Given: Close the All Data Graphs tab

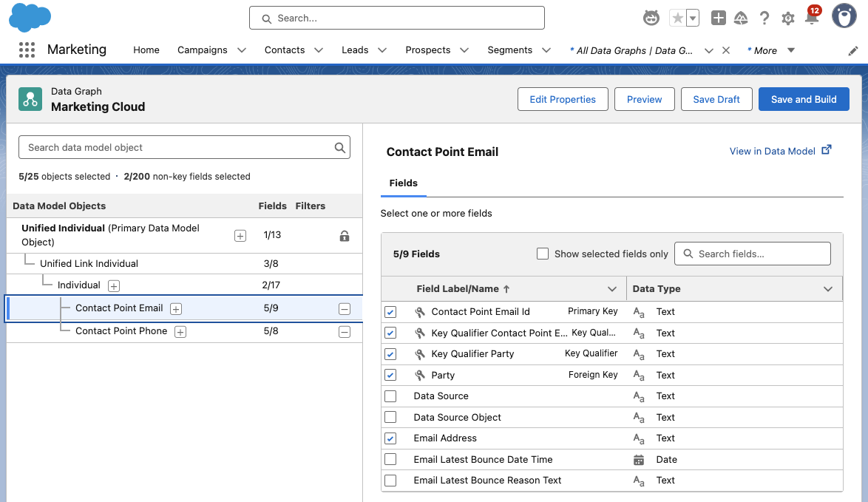Looking at the screenshot, I should (x=726, y=50).
